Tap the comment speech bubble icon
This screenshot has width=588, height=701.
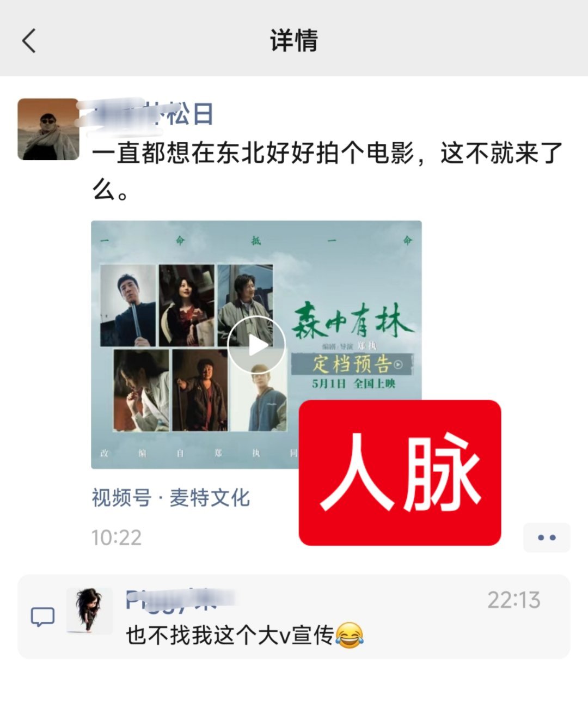point(42,617)
